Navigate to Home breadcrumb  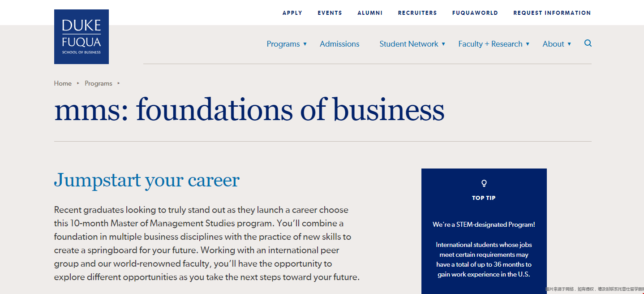click(x=63, y=83)
